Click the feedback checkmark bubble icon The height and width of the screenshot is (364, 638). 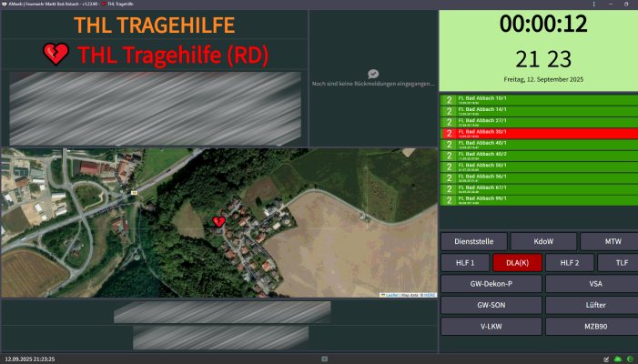point(373,73)
